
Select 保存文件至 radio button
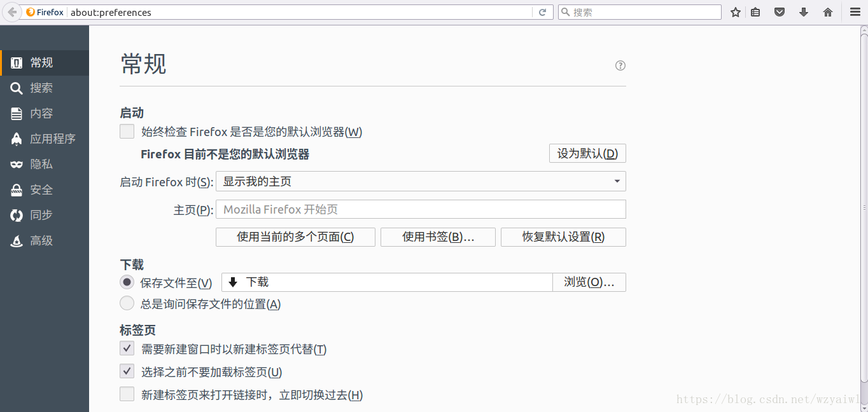click(x=127, y=282)
